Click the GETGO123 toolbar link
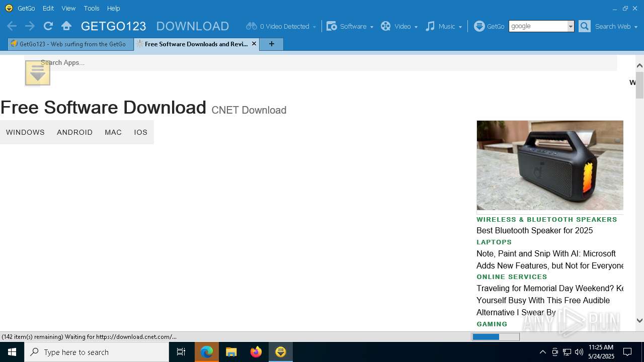644x362 pixels. (x=114, y=26)
